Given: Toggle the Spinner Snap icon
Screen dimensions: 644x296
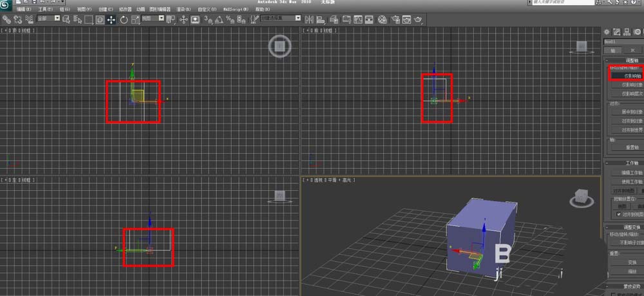Looking at the screenshot, I should (241, 19).
